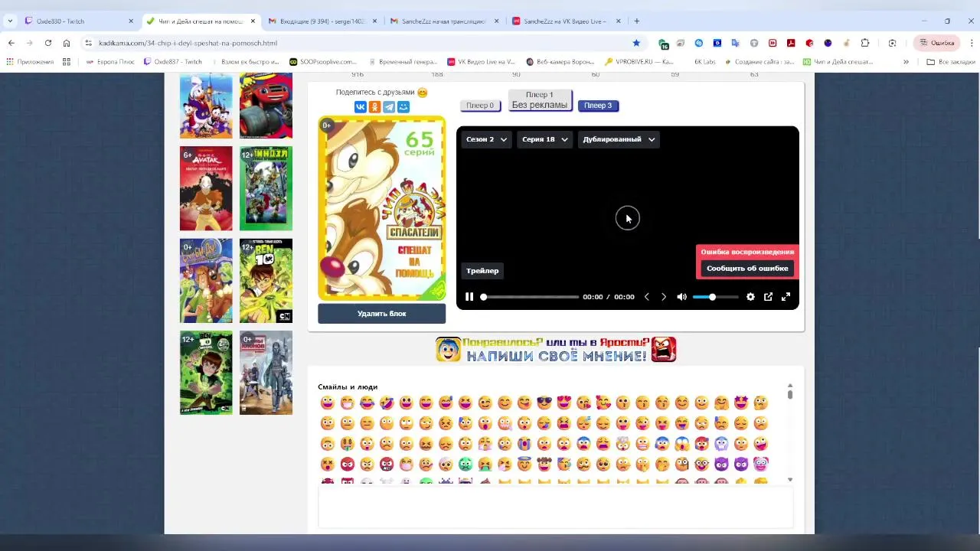The width and height of the screenshot is (980, 551).
Task: Go to next episode arrow
Action: click(x=664, y=297)
